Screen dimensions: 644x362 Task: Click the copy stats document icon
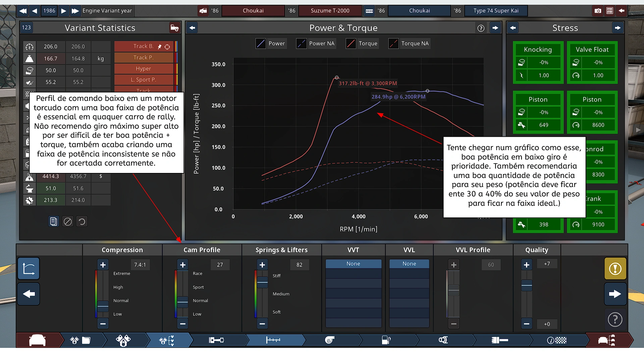(x=54, y=222)
